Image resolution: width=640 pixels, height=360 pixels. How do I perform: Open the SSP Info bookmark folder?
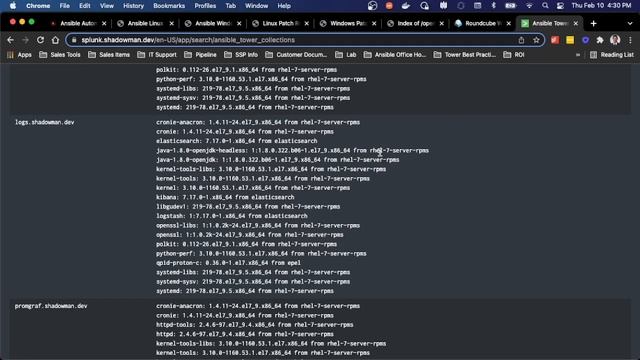click(241, 55)
